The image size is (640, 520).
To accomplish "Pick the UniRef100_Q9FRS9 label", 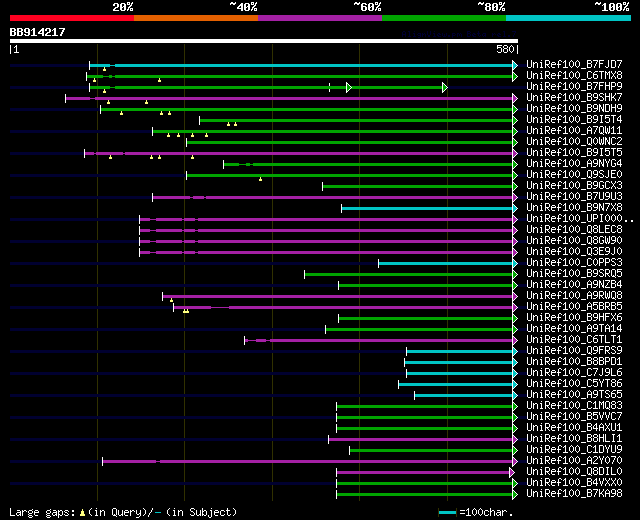I will 574,351.
